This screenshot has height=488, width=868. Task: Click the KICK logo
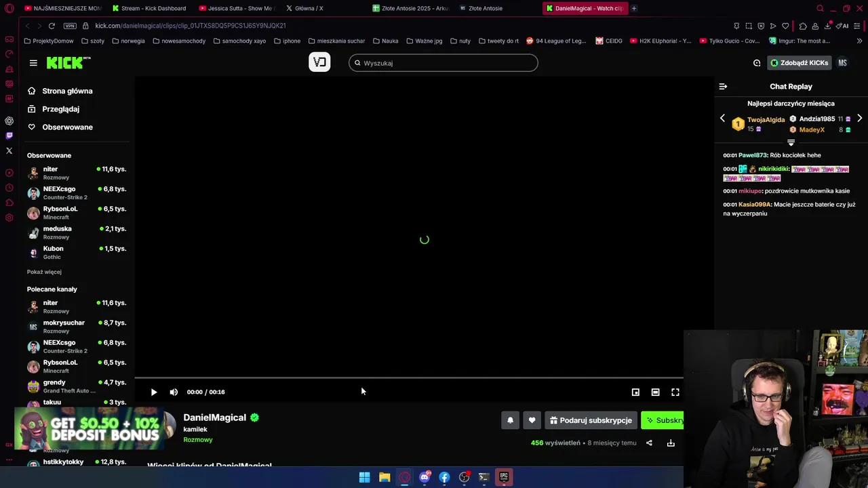(x=68, y=62)
